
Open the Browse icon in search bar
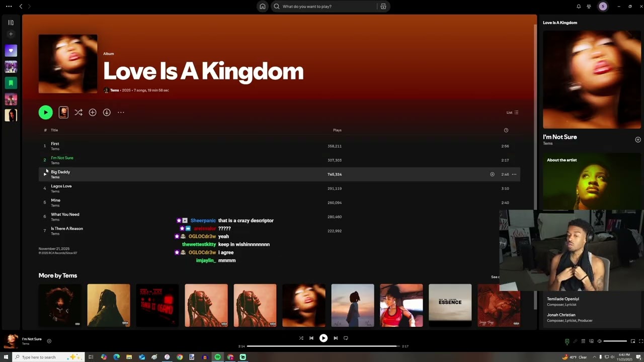coord(383,7)
